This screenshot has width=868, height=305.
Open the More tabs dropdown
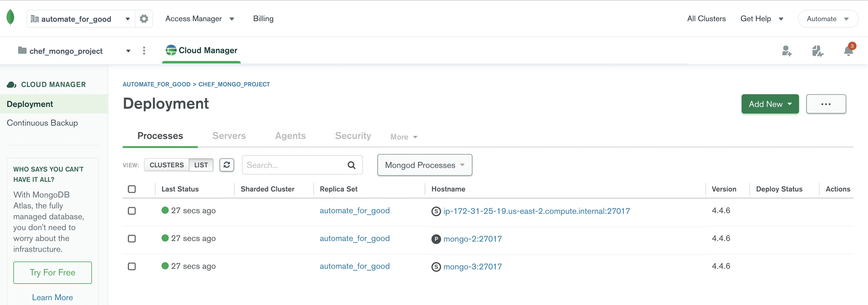(404, 137)
